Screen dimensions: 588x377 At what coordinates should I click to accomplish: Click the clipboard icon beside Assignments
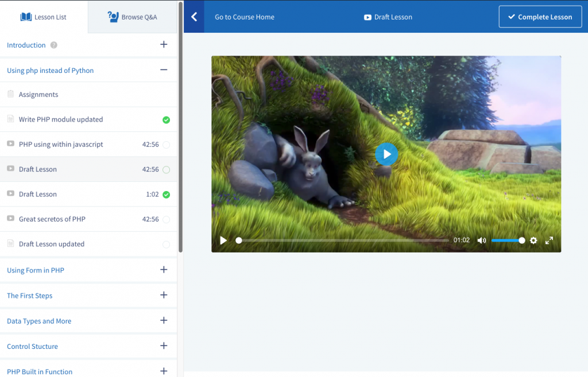coord(10,94)
